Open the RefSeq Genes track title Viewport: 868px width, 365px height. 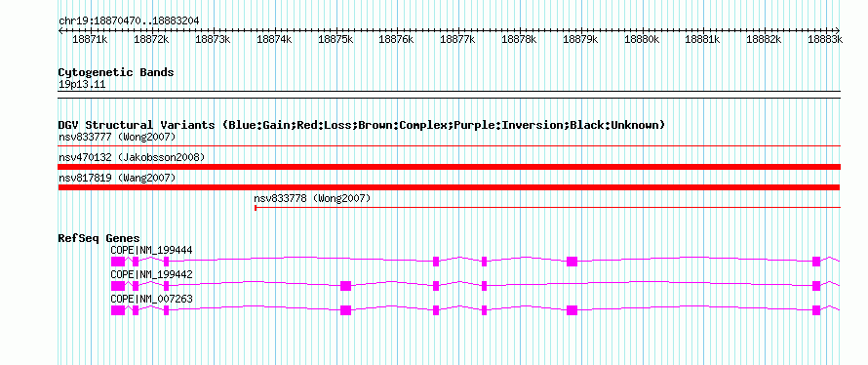tap(99, 239)
